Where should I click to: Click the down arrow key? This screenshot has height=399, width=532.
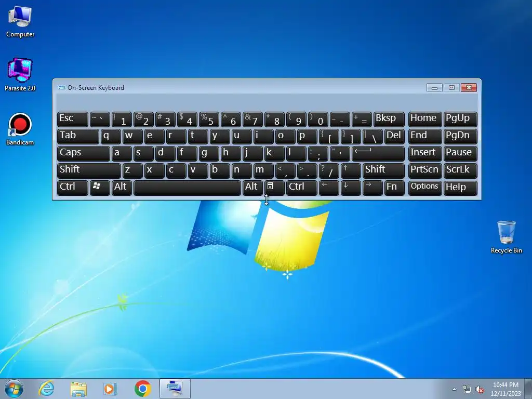351,188
